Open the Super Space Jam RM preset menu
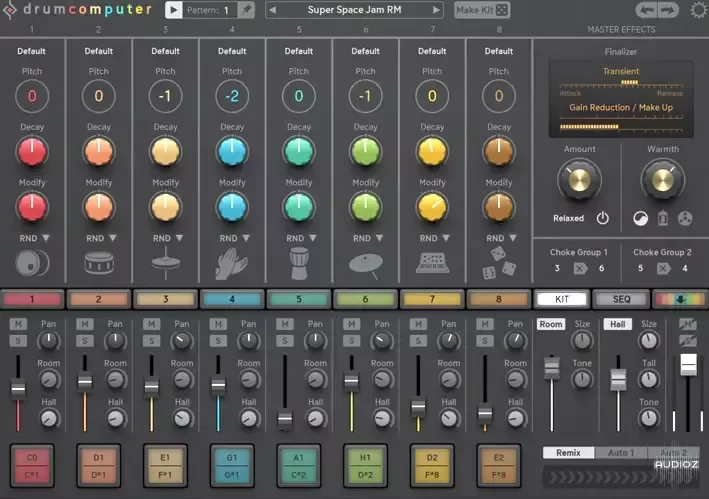709x499 pixels. pyautogui.click(x=354, y=10)
